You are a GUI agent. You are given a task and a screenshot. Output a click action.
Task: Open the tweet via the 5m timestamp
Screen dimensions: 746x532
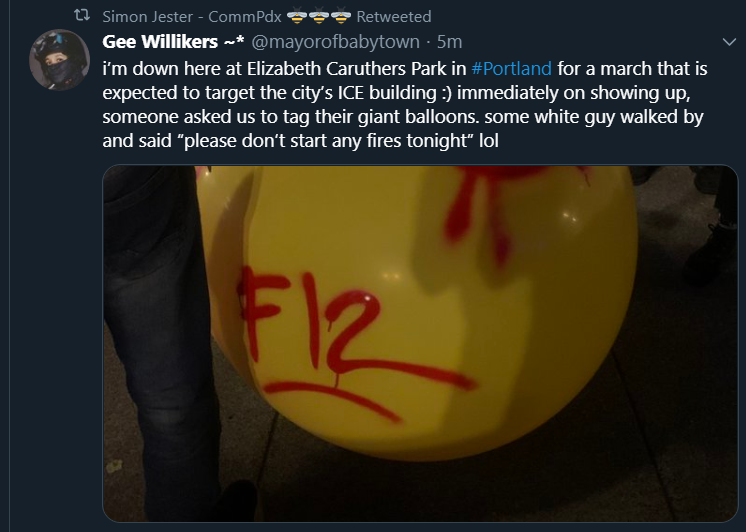(x=450, y=42)
